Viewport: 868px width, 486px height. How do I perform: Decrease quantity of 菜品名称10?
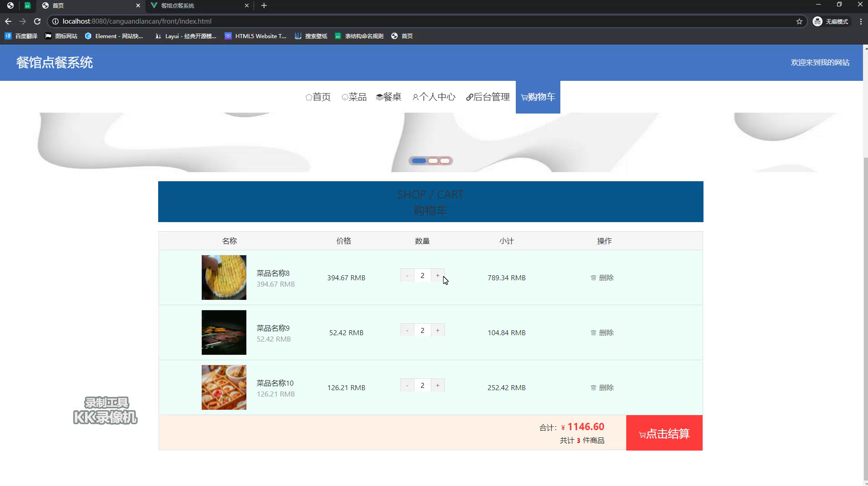407,385
